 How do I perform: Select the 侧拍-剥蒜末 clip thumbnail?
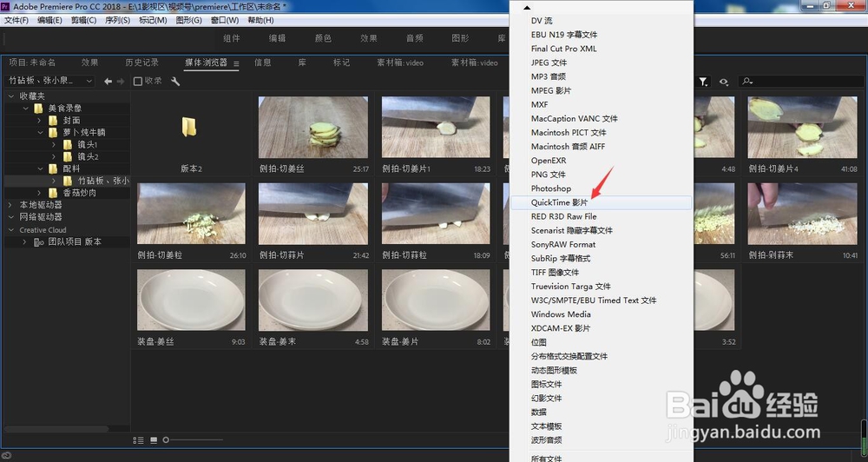[802, 214]
